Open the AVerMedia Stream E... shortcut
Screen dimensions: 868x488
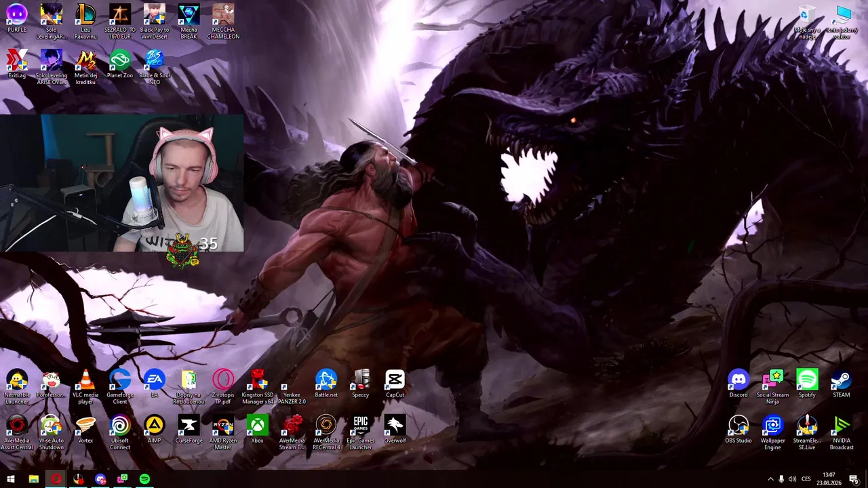(x=292, y=432)
